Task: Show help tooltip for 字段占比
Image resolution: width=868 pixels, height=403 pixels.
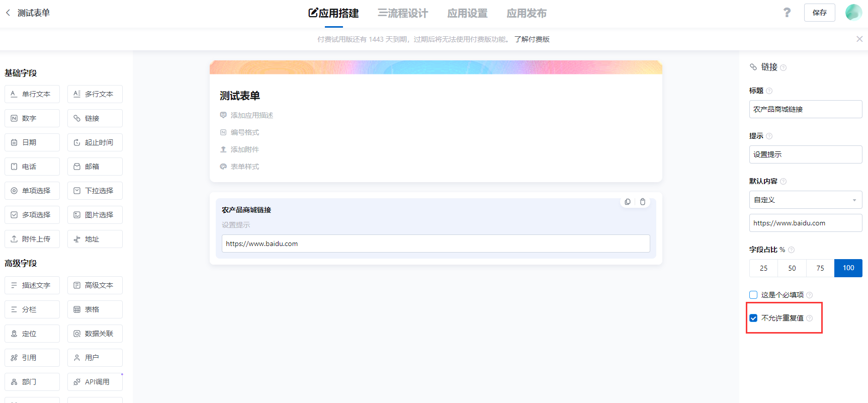Action: [791, 250]
